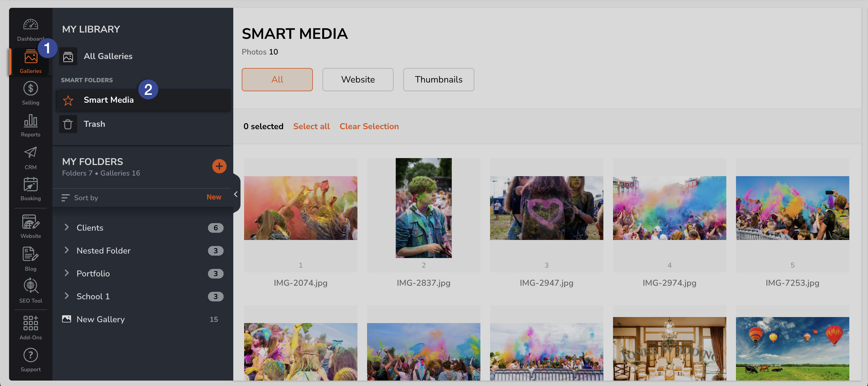Select photo thumbnail IMG-2074.jpg
The image size is (868, 386).
click(x=300, y=208)
